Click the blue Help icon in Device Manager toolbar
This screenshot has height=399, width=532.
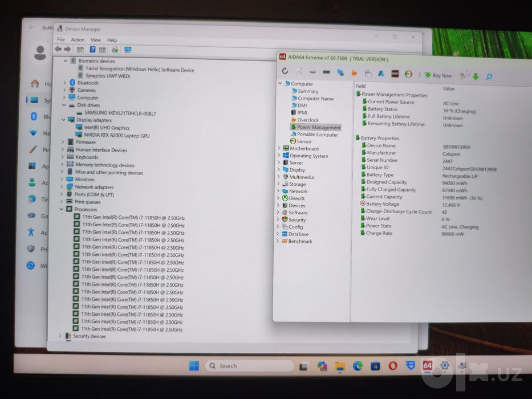click(92, 50)
